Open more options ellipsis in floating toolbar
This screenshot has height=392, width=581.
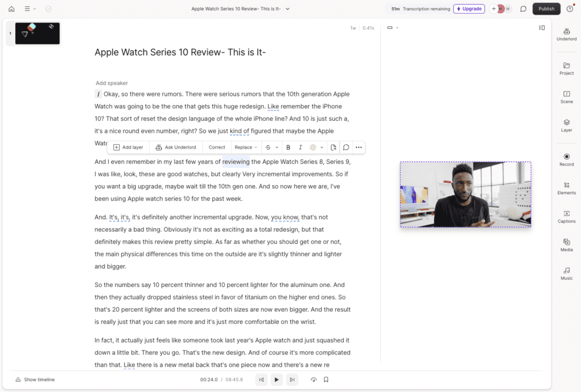click(359, 147)
